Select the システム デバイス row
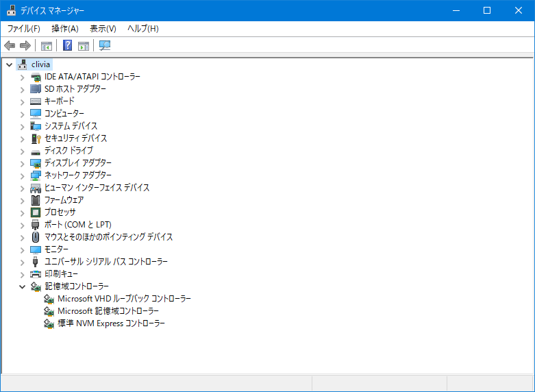535x392 pixels. pyautogui.click(x=71, y=126)
